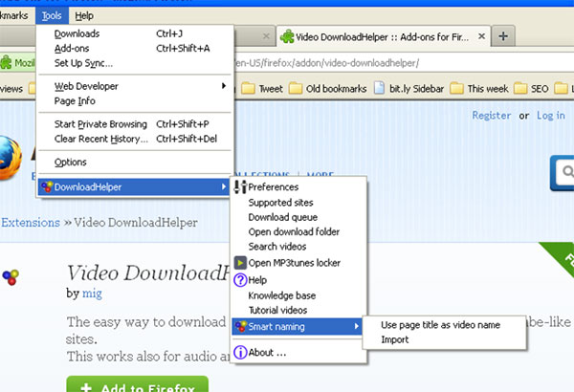
Task: Click the MP3tunes locker play icon
Action: pyautogui.click(x=240, y=262)
